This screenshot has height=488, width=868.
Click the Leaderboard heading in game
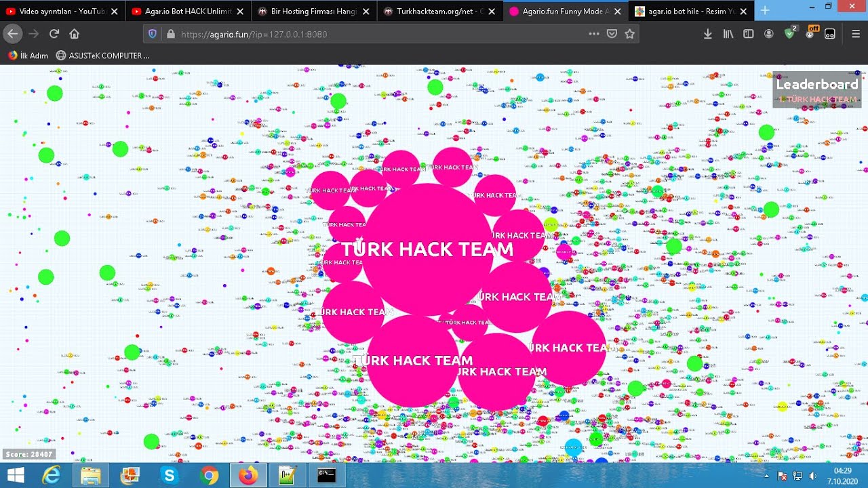pos(817,85)
